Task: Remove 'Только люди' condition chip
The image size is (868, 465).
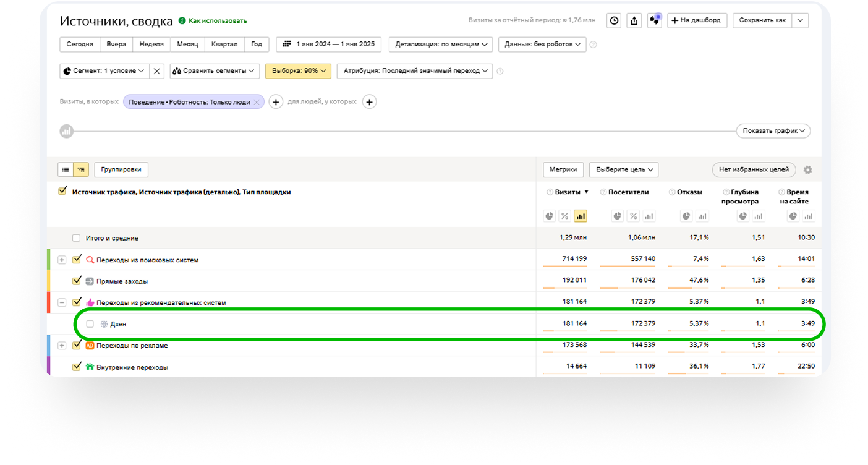Action: click(257, 102)
